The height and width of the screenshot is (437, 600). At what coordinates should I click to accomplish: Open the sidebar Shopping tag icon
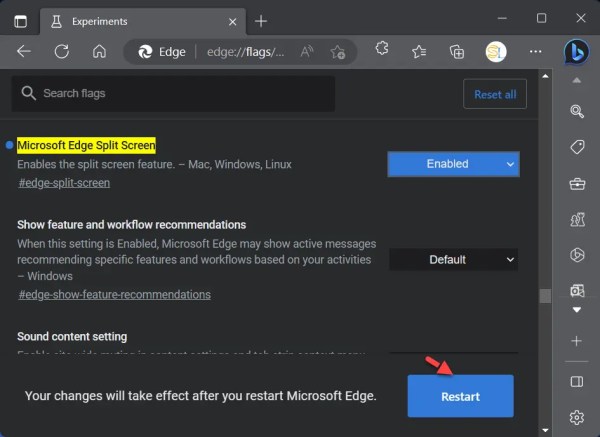tap(577, 147)
